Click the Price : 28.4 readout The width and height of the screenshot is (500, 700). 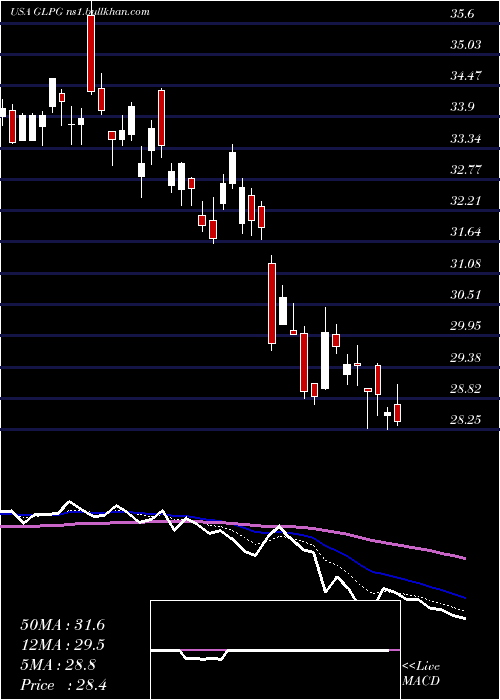click(62, 684)
